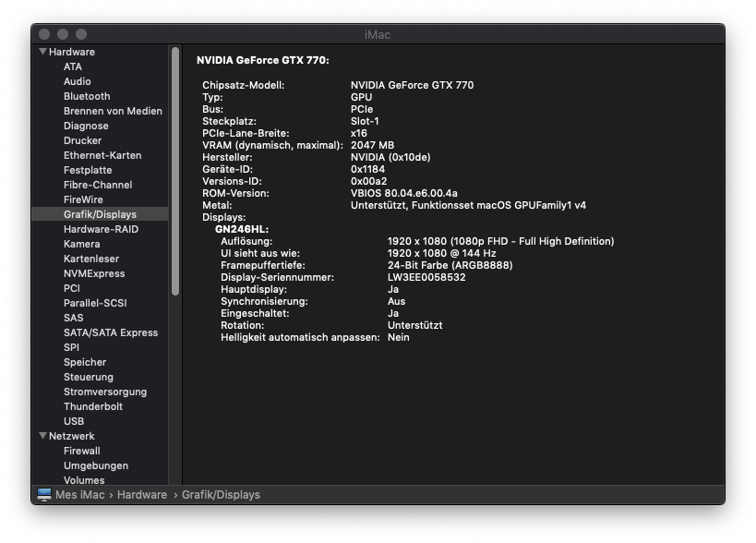Open the Bluetooth hardware entry
756x543 pixels.
pos(87,96)
